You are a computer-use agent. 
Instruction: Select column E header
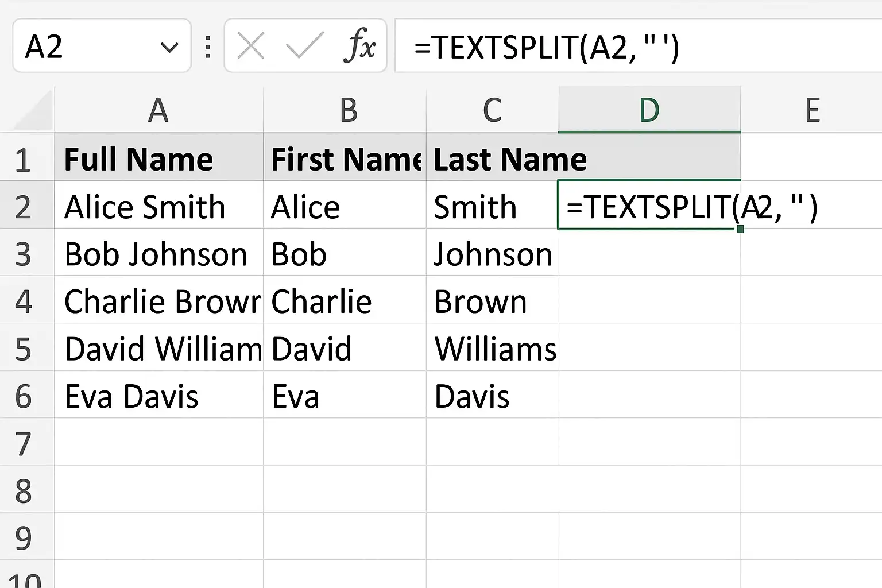pyautogui.click(x=811, y=110)
